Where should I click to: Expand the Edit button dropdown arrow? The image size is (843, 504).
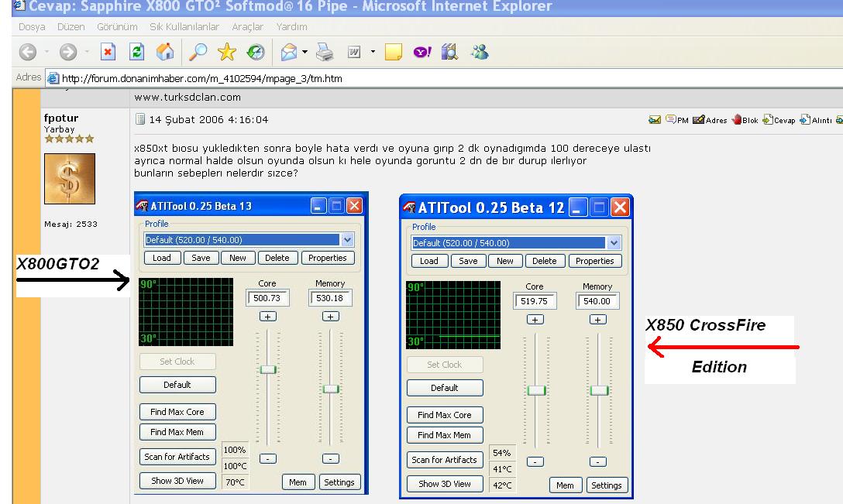(x=373, y=52)
